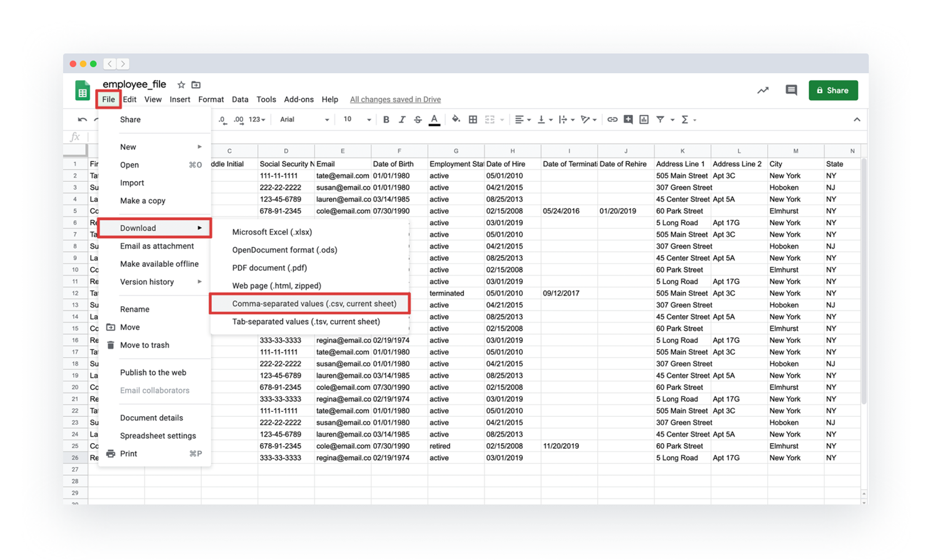Apply italic formatting
This screenshot has width=938, height=560.
pyautogui.click(x=401, y=119)
